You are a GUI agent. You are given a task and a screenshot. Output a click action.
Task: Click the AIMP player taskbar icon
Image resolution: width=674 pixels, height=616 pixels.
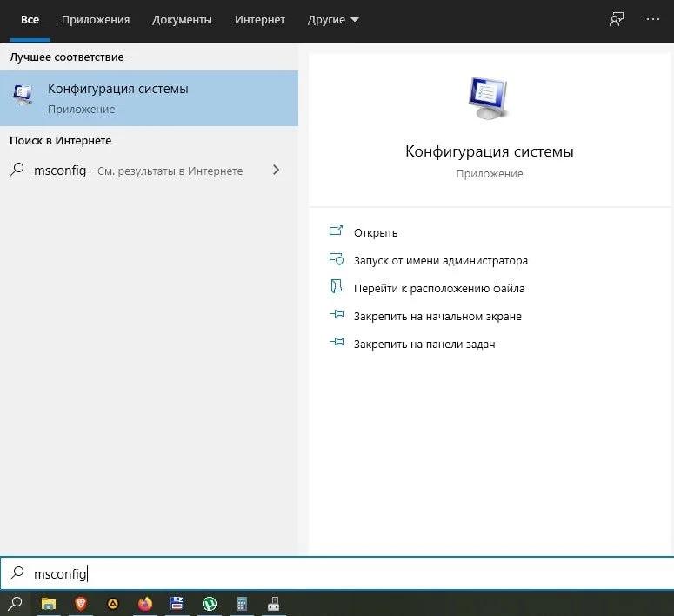click(112, 604)
